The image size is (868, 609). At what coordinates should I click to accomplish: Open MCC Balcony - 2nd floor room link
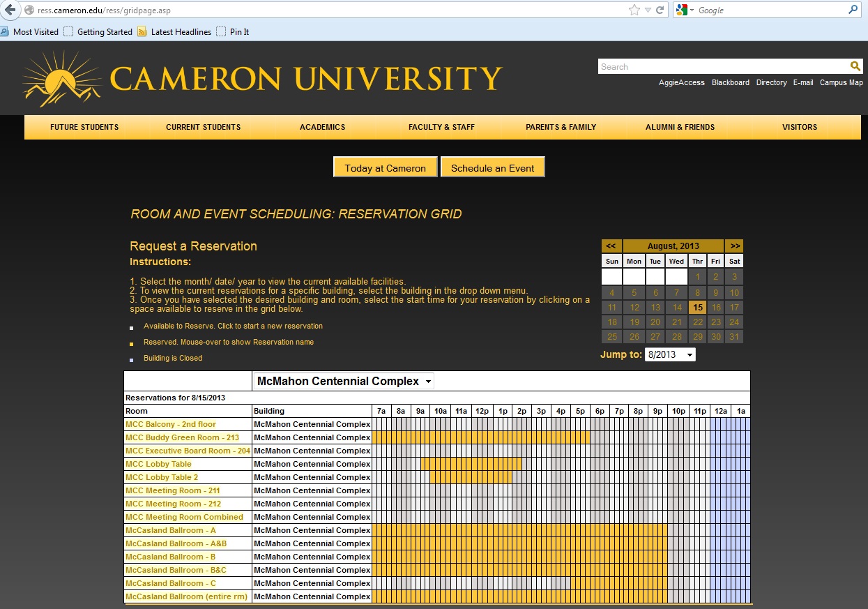171,424
